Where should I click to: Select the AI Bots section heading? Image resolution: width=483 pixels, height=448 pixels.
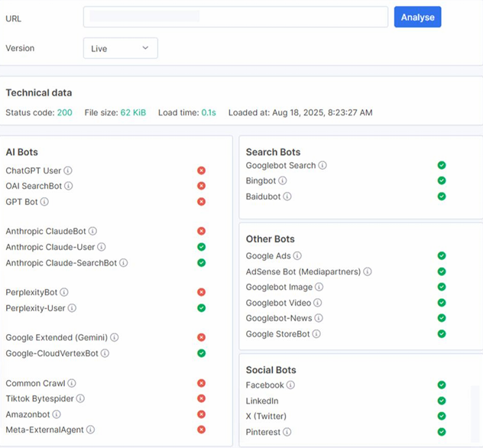(x=22, y=152)
